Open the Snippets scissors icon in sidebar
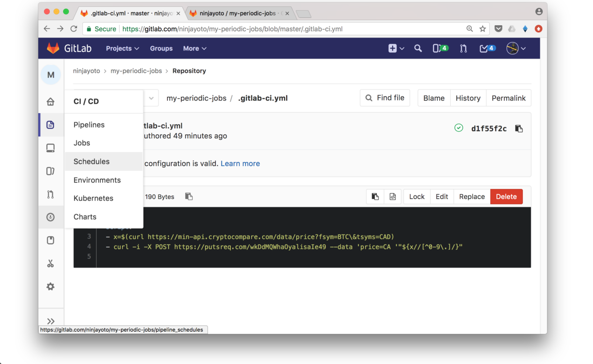 (x=50, y=264)
